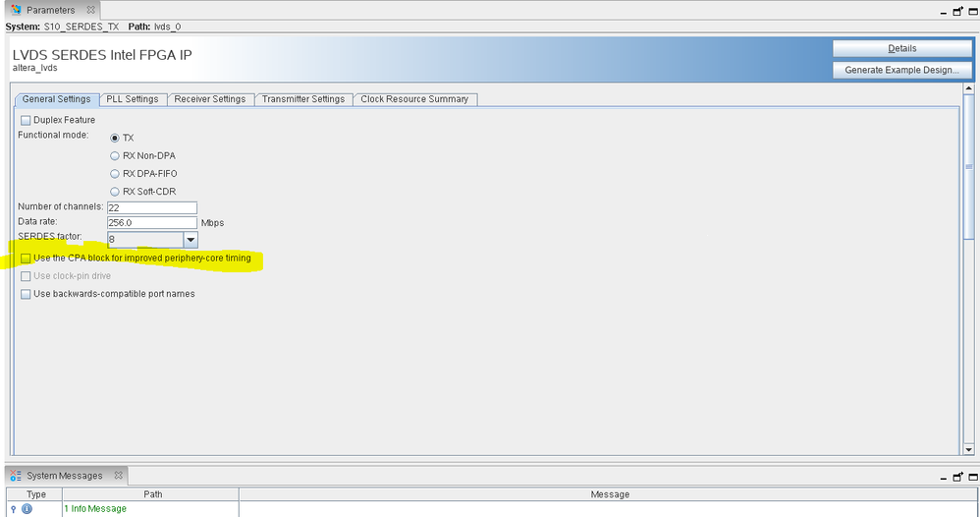Click the Number of channels input field
Screen dimensions: 980x517
pyautogui.click(x=152, y=207)
